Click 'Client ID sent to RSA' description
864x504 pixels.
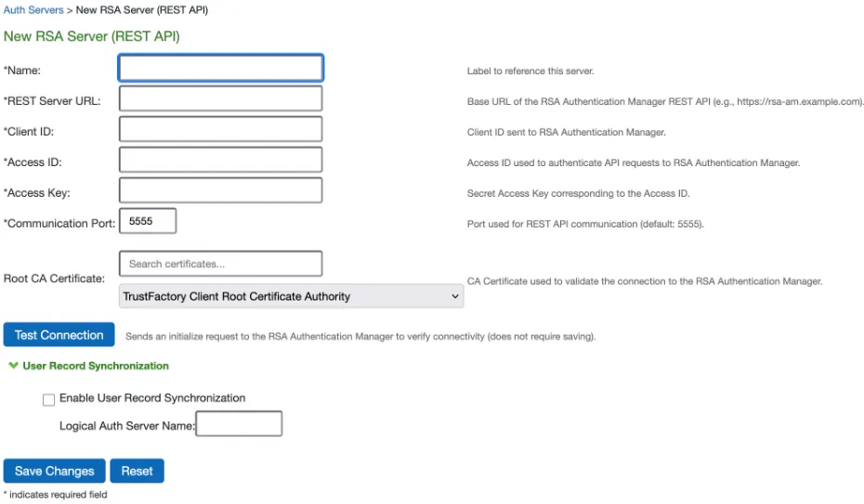click(566, 132)
